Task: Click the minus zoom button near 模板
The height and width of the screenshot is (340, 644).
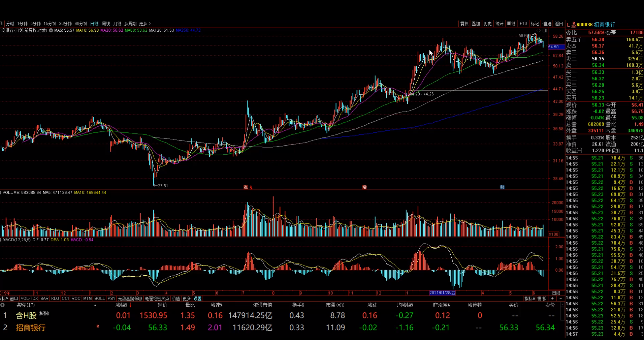Action: click(x=560, y=299)
